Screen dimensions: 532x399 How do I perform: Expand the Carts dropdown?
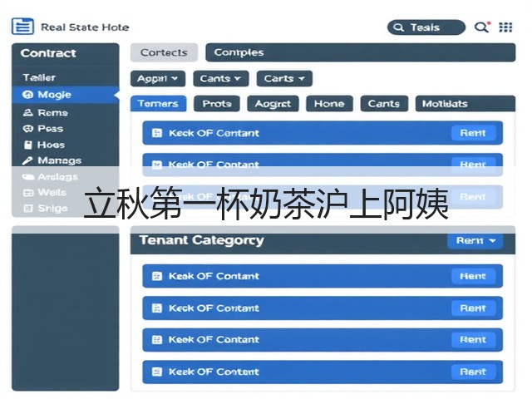click(x=284, y=79)
